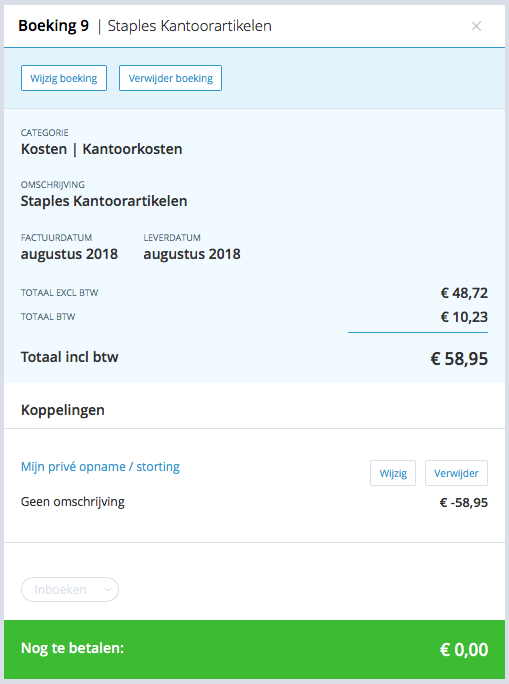Click the € 58,95 total incl btw

[459, 359]
